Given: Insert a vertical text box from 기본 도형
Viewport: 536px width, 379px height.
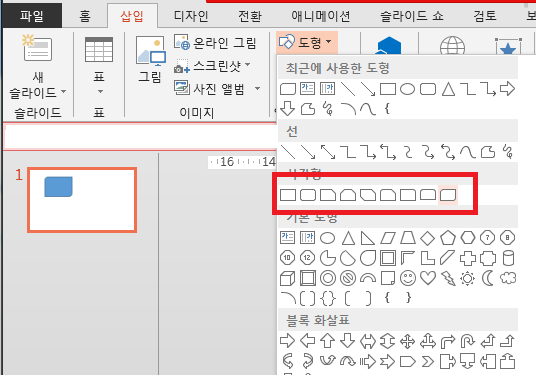Looking at the screenshot, I should (x=307, y=238).
